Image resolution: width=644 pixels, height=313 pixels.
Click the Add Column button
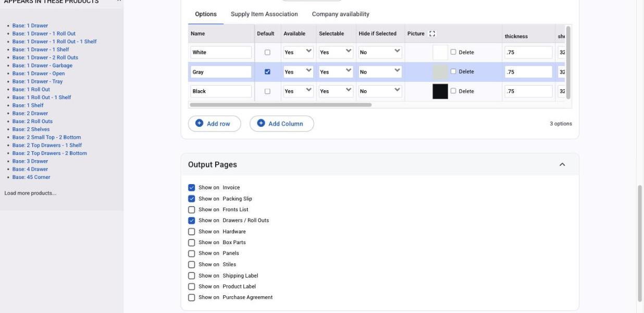pos(282,124)
